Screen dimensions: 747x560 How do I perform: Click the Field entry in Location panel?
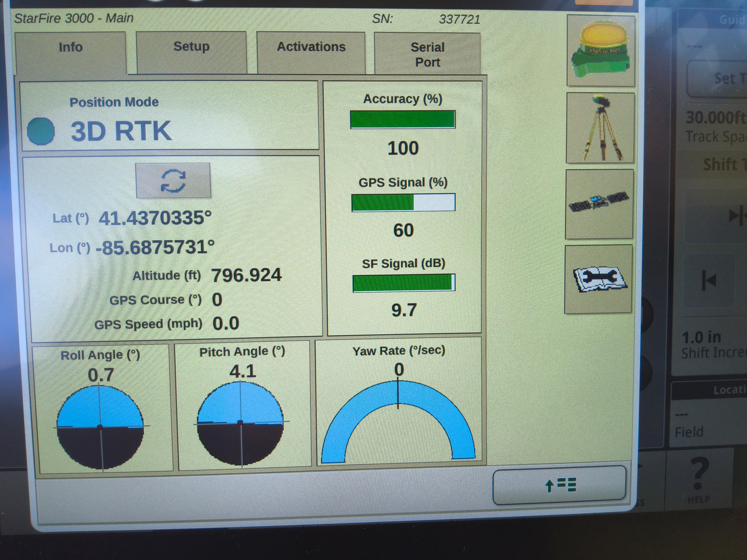point(689,432)
